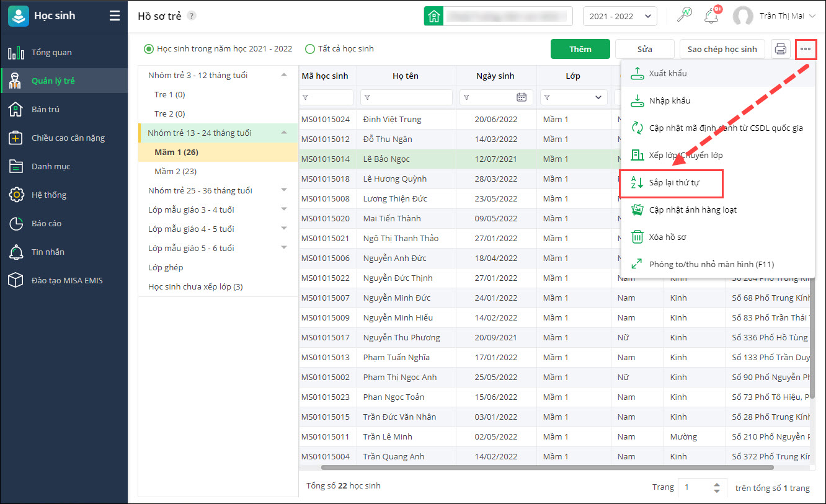The height and width of the screenshot is (504, 826).
Task: Click the calendar icon in Ngày sinh filter
Action: [522, 97]
